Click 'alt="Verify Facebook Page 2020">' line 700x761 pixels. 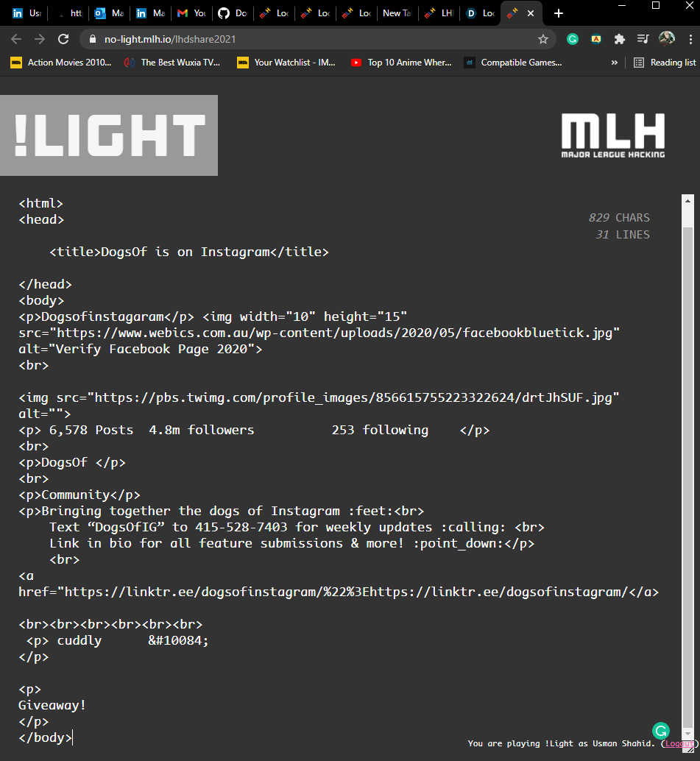pos(141,349)
